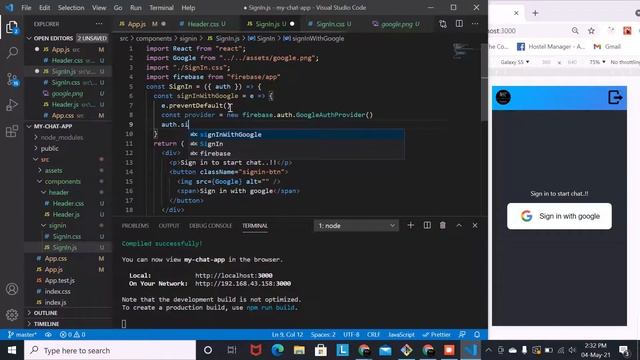Open notifications bell in status bar
The width and height of the screenshot is (640, 360).
click(x=477, y=334)
